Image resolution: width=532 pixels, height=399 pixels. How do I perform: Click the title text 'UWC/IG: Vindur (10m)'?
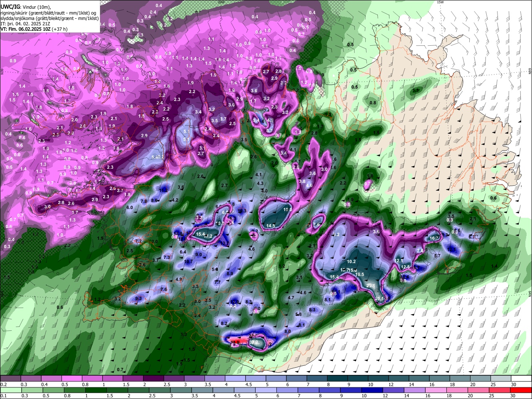(25, 7)
